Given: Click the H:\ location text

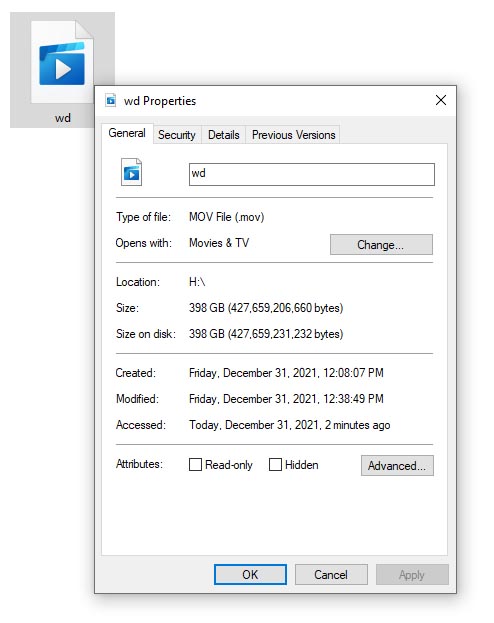Looking at the screenshot, I should pyautogui.click(x=197, y=282).
